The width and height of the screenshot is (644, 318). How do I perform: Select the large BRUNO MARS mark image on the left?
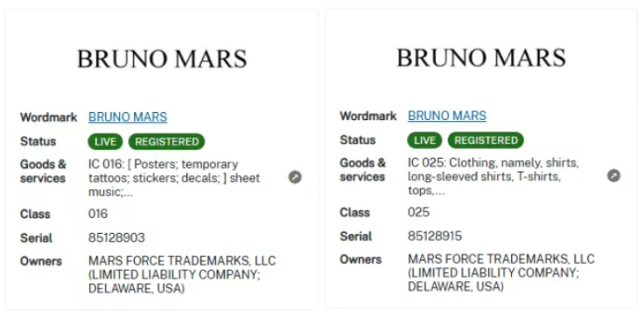[162, 59]
